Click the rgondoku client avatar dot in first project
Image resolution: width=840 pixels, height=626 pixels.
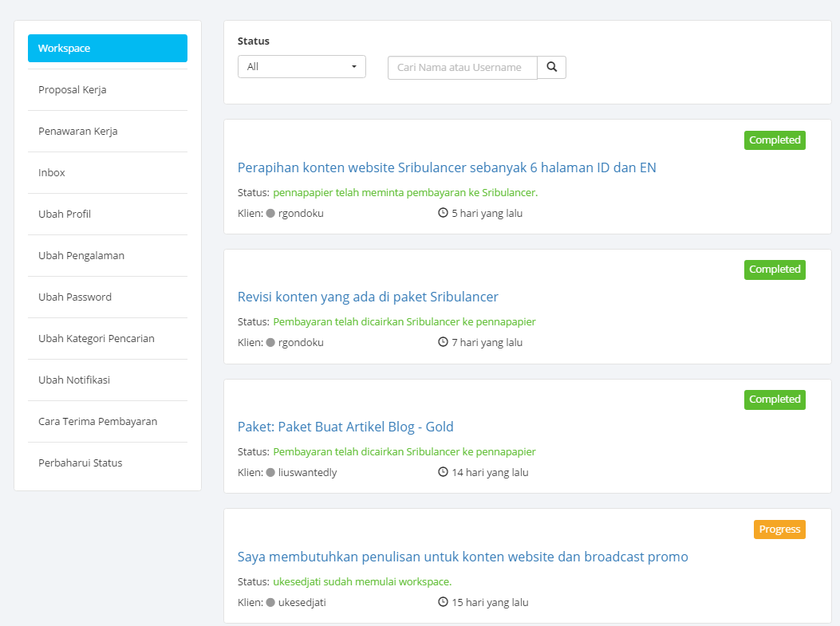(x=270, y=213)
